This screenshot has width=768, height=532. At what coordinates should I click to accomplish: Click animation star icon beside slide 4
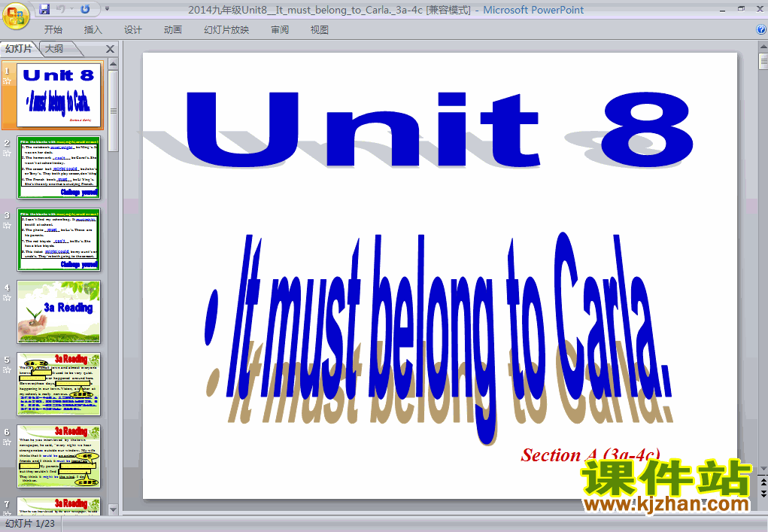[7, 298]
